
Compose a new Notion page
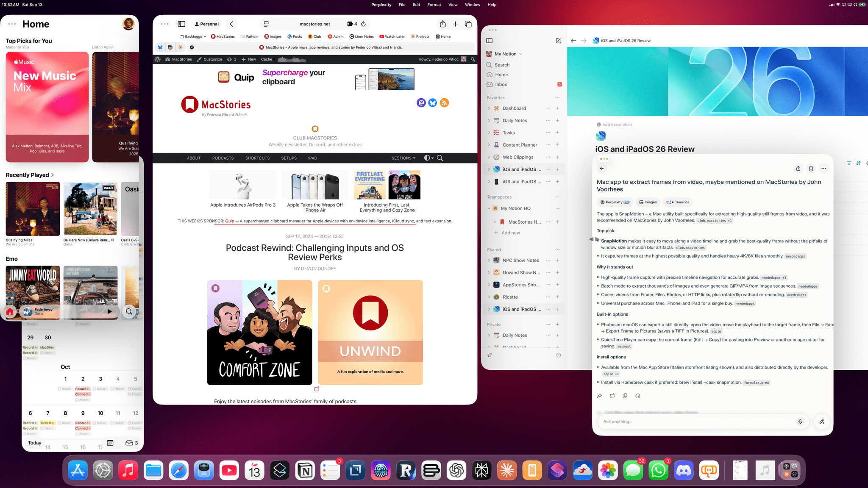tap(558, 41)
